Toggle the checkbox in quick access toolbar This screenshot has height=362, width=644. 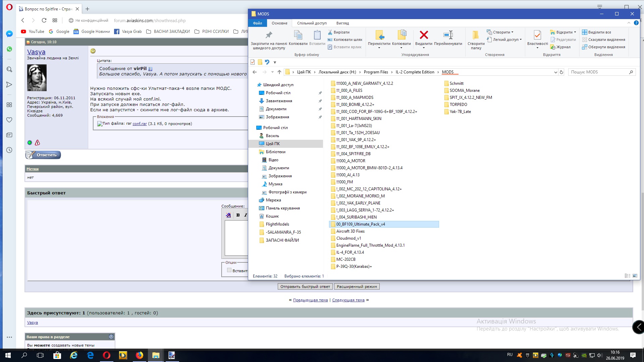(253, 62)
